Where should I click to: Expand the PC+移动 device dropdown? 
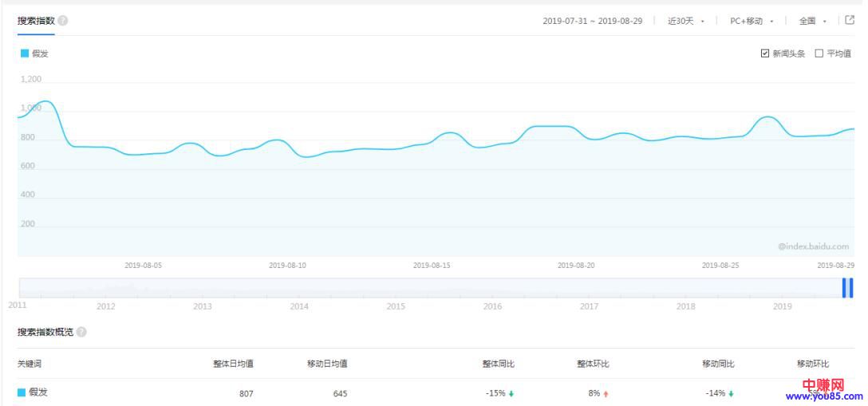pos(752,22)
